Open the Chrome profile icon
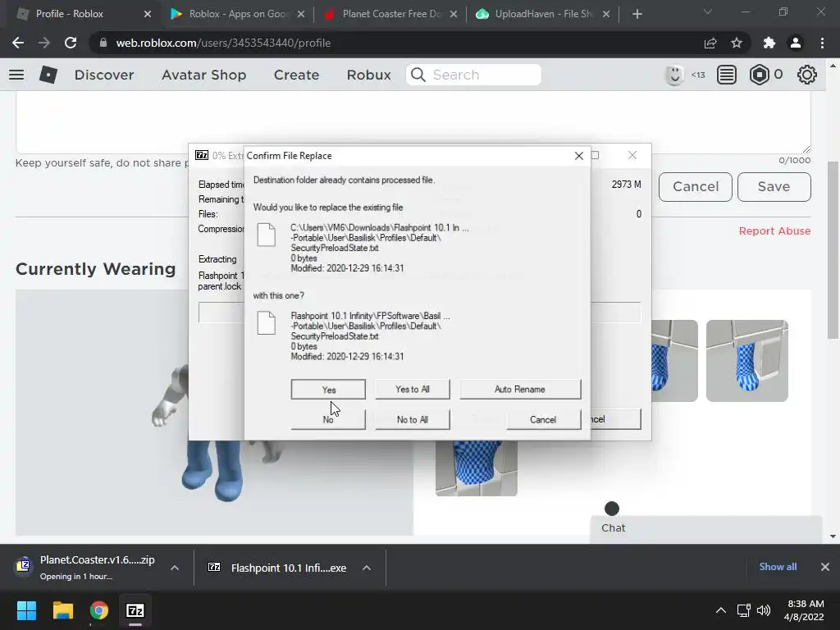The image size is (840, 630). tap(796, 43)
